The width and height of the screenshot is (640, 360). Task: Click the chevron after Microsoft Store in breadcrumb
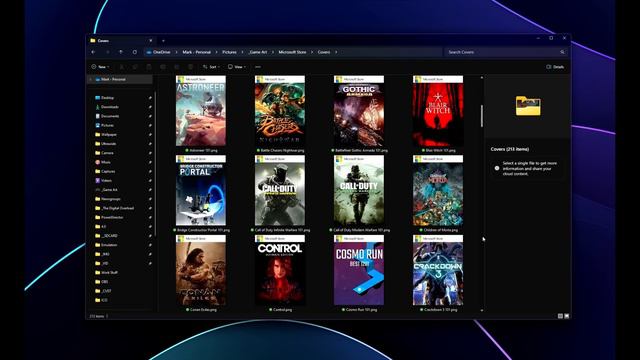[312, 52]
